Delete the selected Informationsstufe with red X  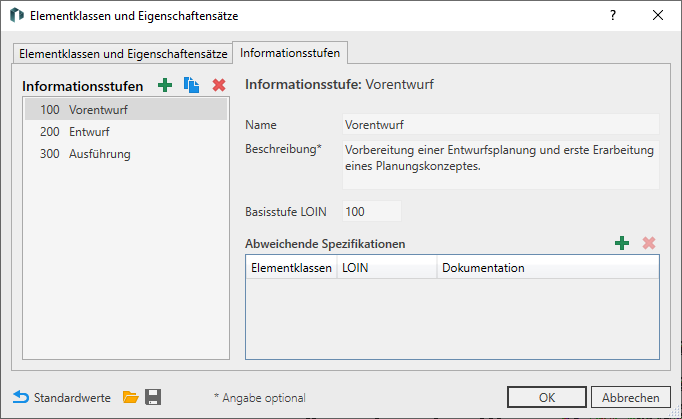(x=219, y=85)
